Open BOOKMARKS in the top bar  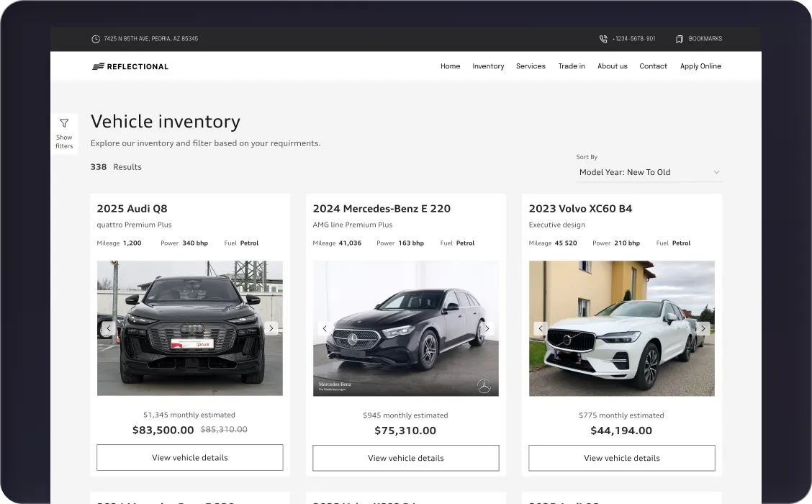(x=705, y=39)
